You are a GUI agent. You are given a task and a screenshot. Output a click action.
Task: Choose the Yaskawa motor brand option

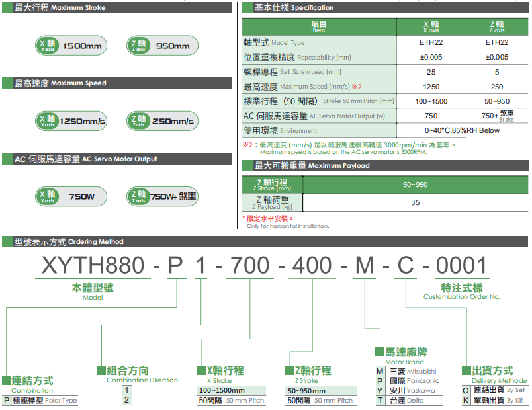409,391
